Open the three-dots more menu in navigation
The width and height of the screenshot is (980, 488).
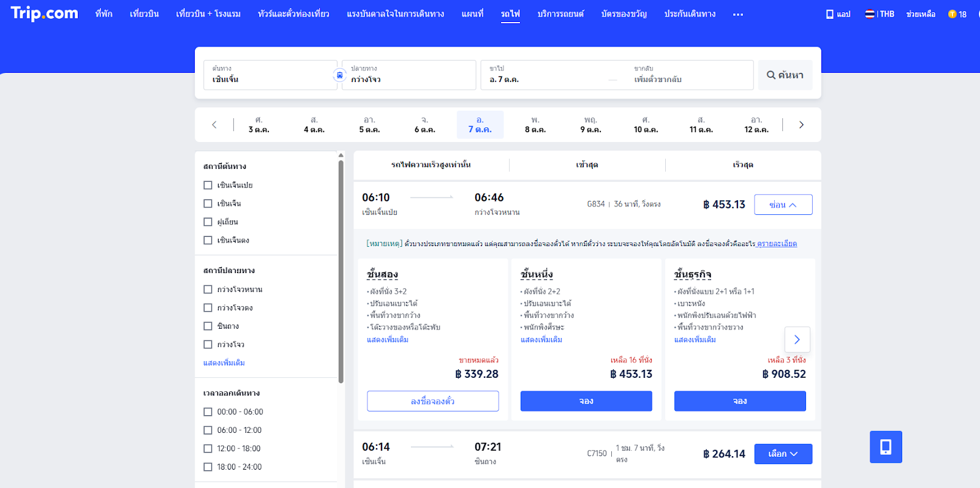pyautogui.click(x=737, y=14)
